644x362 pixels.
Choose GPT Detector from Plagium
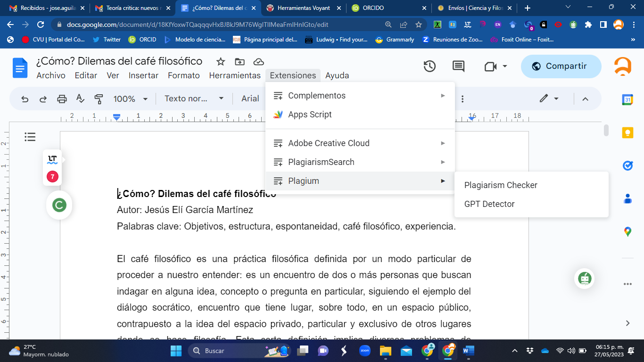531,204
